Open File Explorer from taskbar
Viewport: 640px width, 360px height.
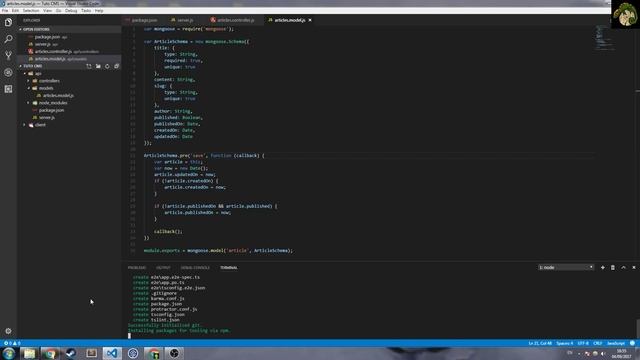tap(29, 353)
